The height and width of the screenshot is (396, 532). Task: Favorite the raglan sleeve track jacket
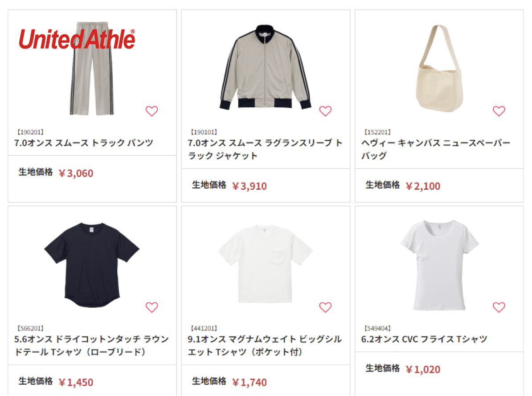pyautogui.click(x=325, y=111)
